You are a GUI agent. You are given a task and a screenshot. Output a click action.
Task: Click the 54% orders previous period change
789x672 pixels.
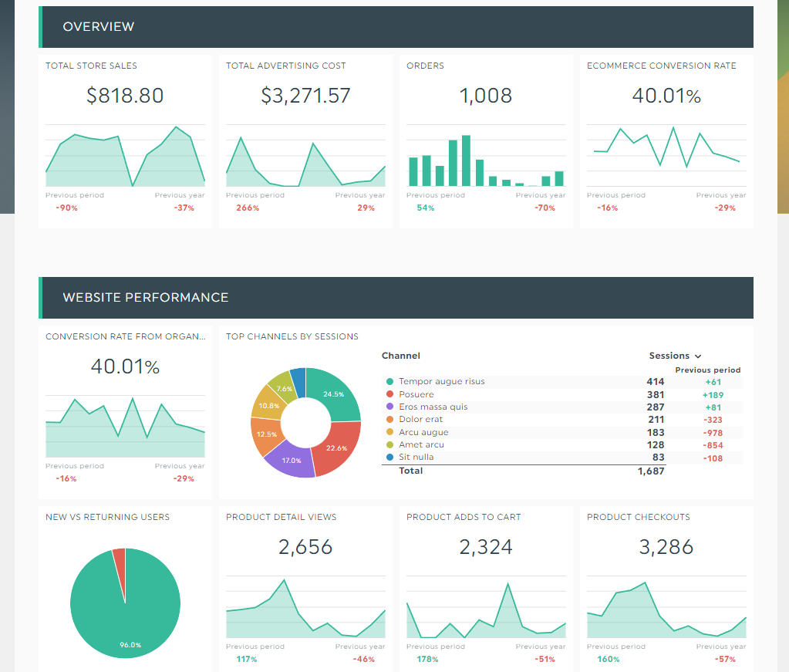tap(425, 208)
